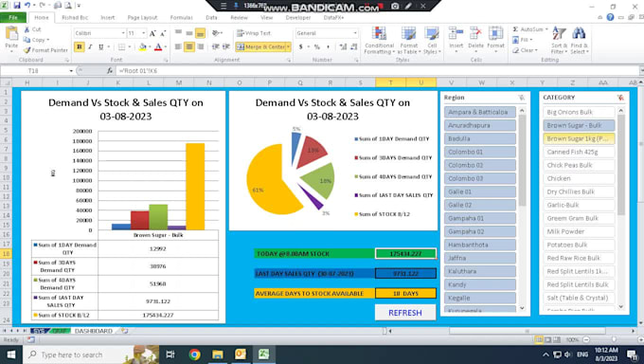644x364 pixels.
Task: Click the Windows Start button
Action: coord(11,355)
